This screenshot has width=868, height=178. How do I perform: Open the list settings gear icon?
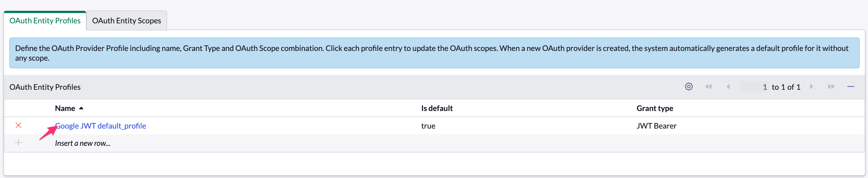689,86
